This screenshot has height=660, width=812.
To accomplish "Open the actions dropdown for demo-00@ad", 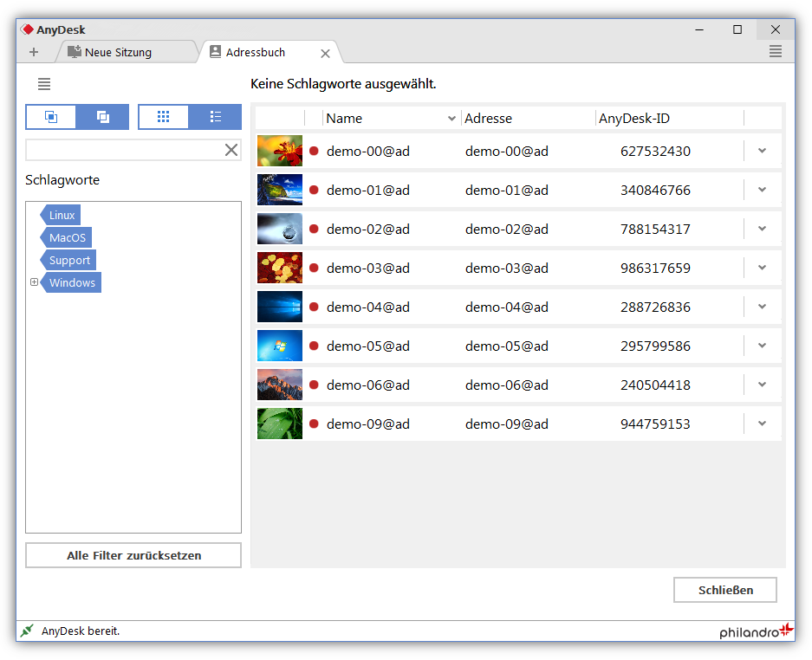I will point(762,151).
